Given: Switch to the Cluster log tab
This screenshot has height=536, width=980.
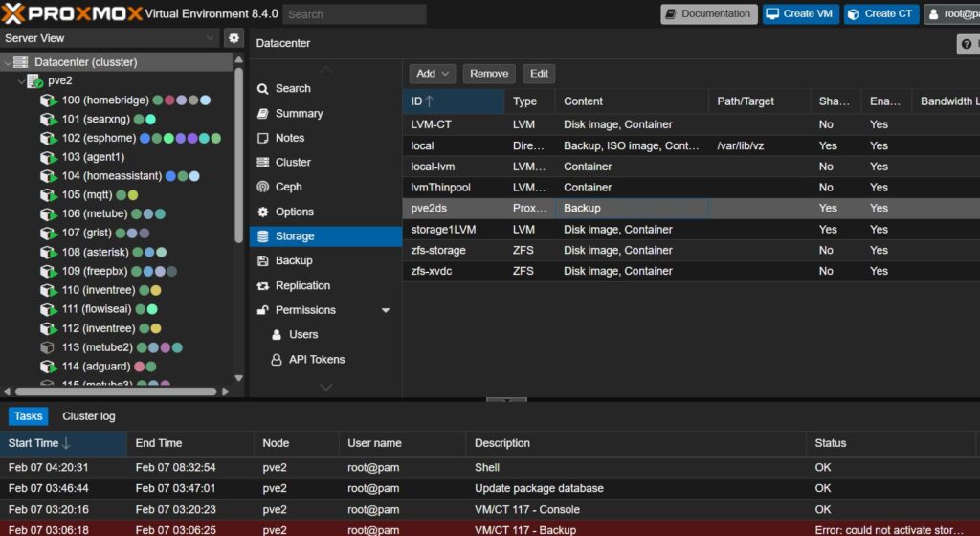Looking at the screenshot, I should pyautogui.click(x=89, y=416).
